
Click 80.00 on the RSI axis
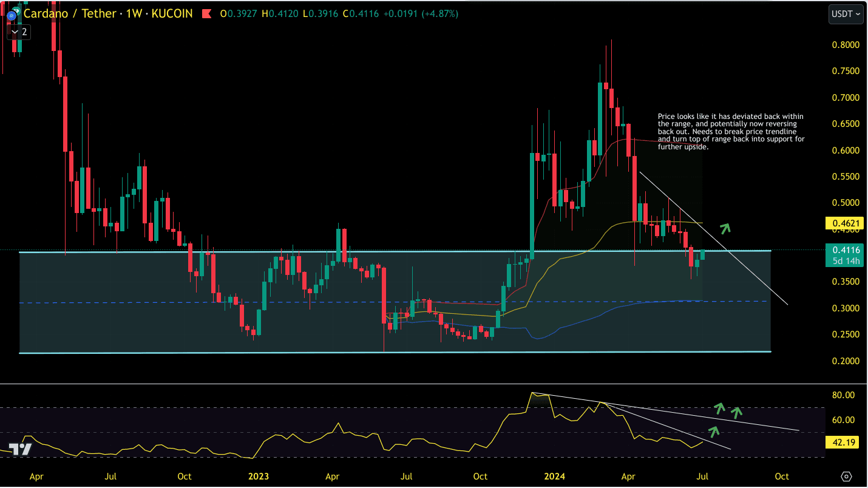(x=844, y=395)
